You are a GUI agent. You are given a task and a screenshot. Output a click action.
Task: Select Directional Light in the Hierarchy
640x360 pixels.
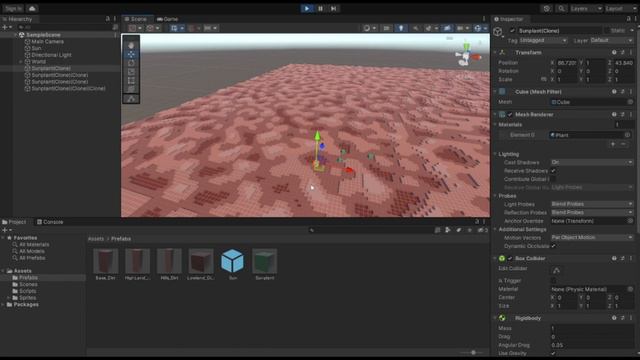point(51,55)
